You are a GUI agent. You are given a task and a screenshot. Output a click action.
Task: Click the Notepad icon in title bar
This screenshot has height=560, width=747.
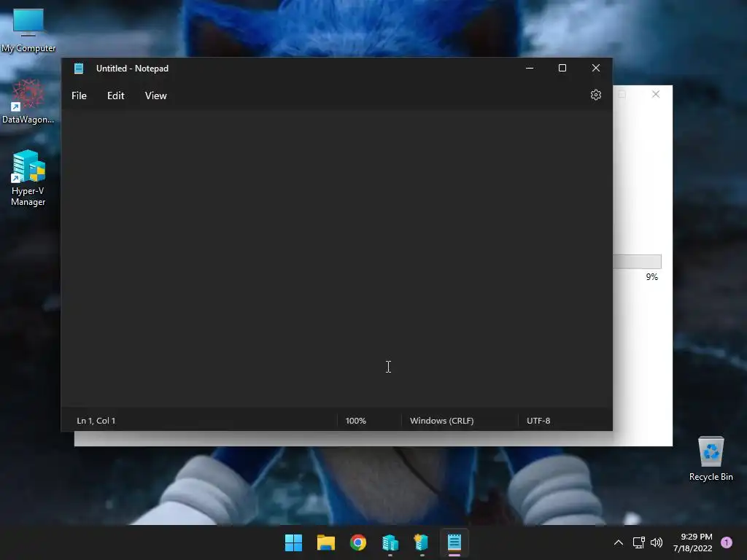click(x=79, y=69)
